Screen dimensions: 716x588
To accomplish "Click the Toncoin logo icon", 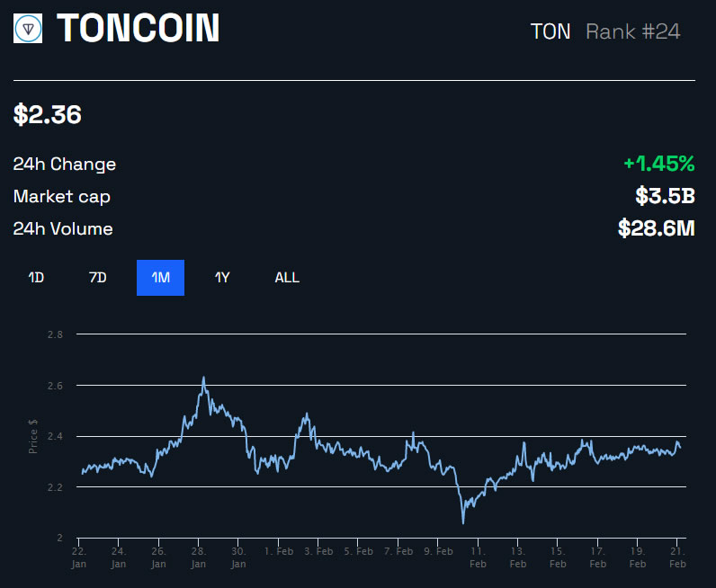I will [30, 29].
